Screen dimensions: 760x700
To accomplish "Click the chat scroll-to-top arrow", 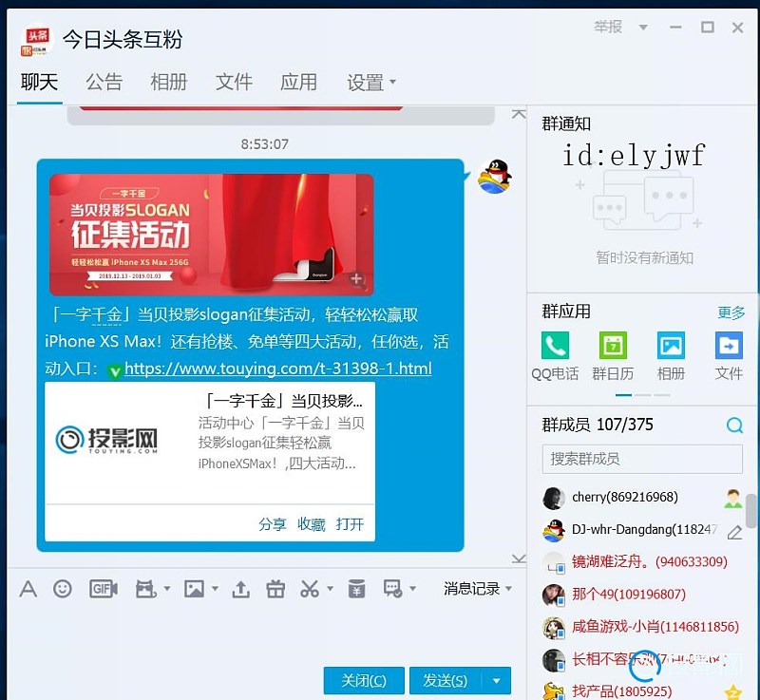I will pyautogui.click(x=519, y=114).
